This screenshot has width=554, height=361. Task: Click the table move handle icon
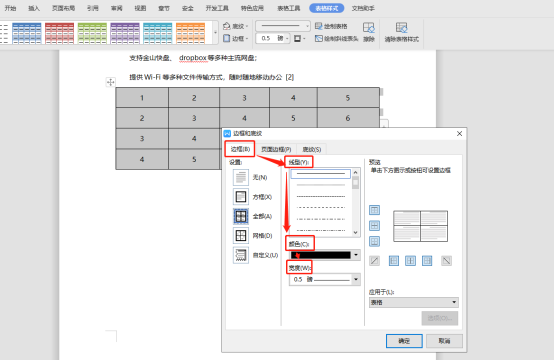[111, 82]
